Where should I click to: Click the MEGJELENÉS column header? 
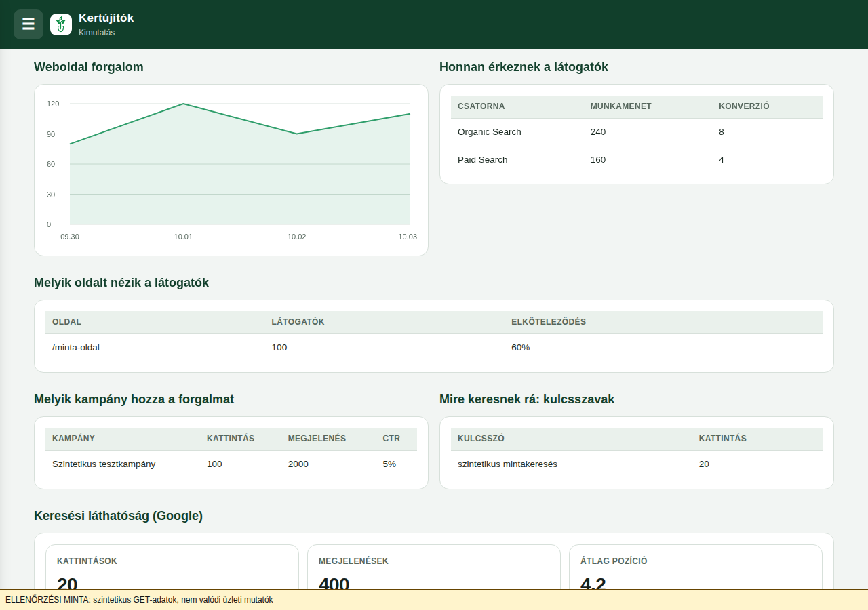pos(317,439)
